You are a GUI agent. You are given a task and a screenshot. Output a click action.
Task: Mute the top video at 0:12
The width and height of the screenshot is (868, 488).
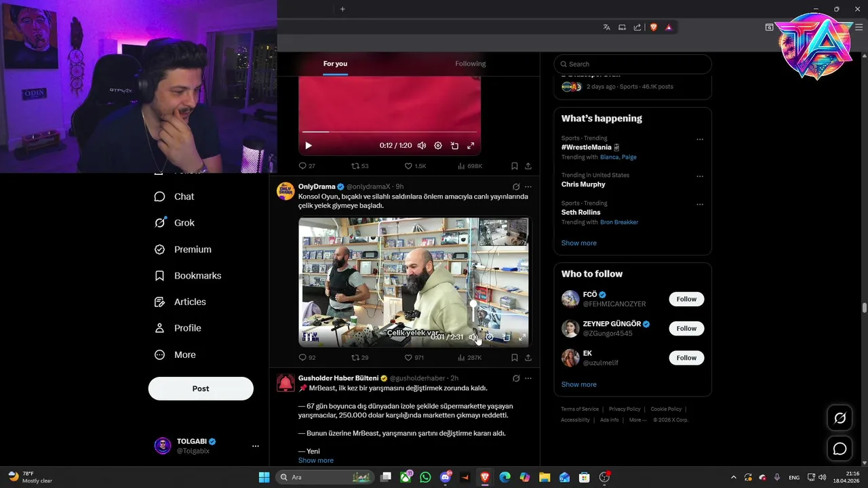pos(422,146)
